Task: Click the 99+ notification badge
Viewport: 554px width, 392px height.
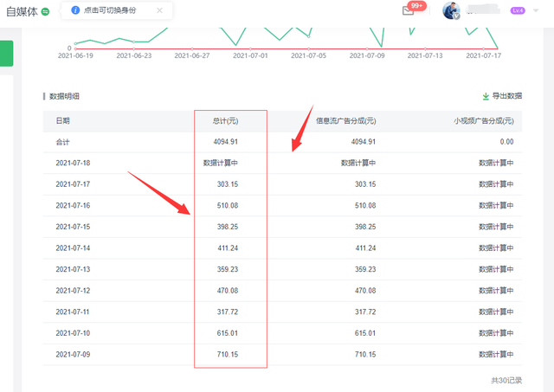Action: pyautogui.click(x=417, y=5)
